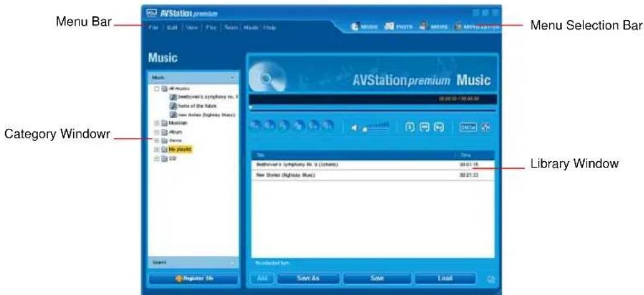Click the AVStation premium logo icon
This screenshot has height=295, width=644.
coord(150,13)
